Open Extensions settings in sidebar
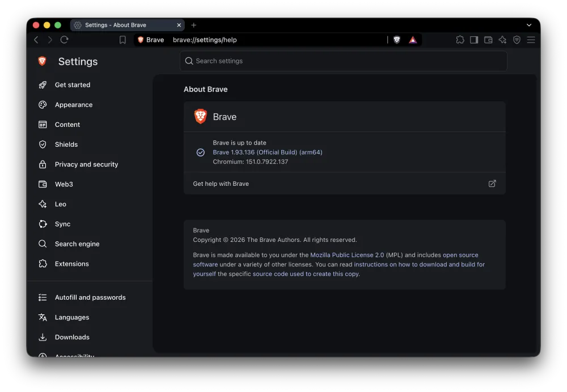The image size is (567, 392). tap(71, 263)
